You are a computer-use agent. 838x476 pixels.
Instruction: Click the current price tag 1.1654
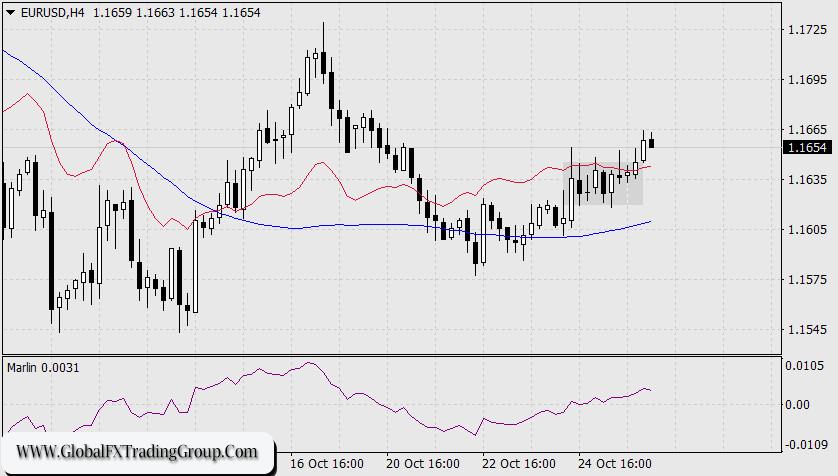[x=807, y=148]
